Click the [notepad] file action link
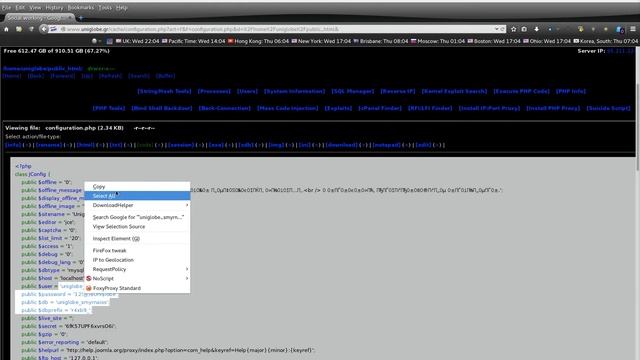This screenshot has width=640, height=360. point(387,145)
